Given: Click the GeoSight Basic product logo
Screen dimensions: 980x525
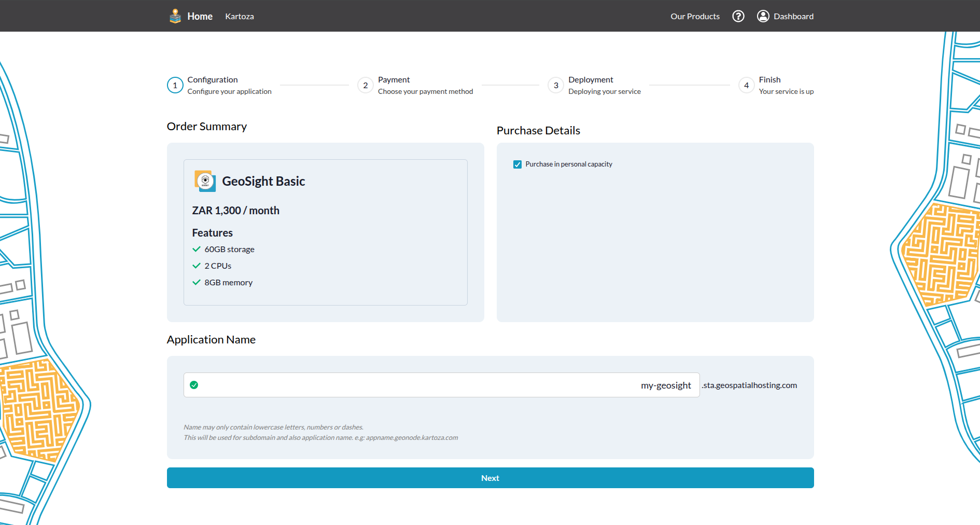Looking at the screenshot, I should (x=205, y=181).
